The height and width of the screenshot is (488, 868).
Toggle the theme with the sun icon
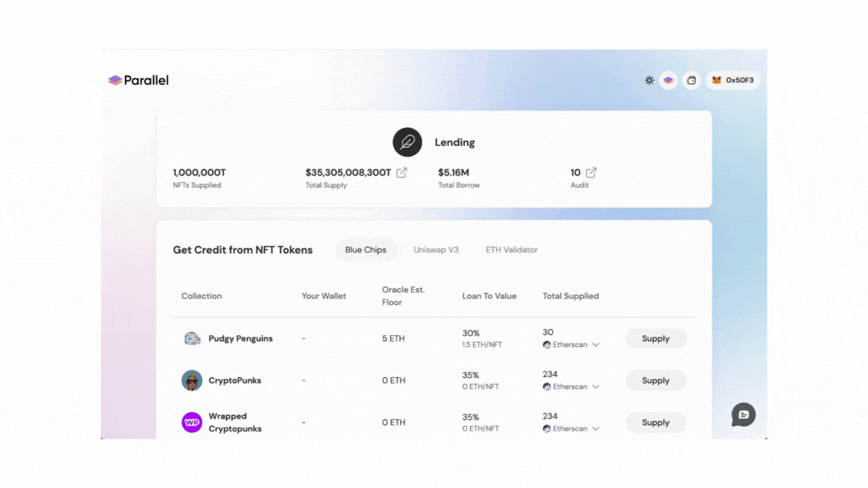click(649, 80)
